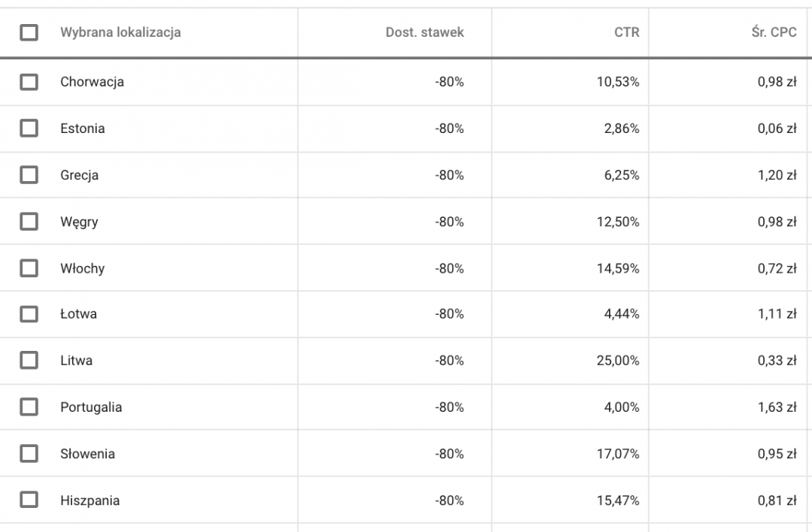This screenshot has width=812, height=532.
Task: Edit Chorwacja bid adjustment -80%
Action: (449, 82)
